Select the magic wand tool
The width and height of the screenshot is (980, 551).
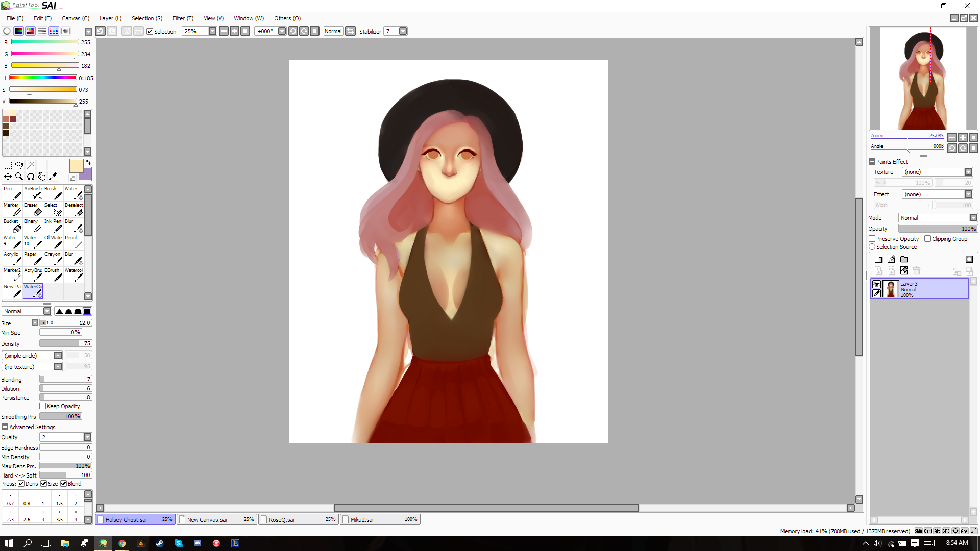pyautogui.click(x=31, y=165)
